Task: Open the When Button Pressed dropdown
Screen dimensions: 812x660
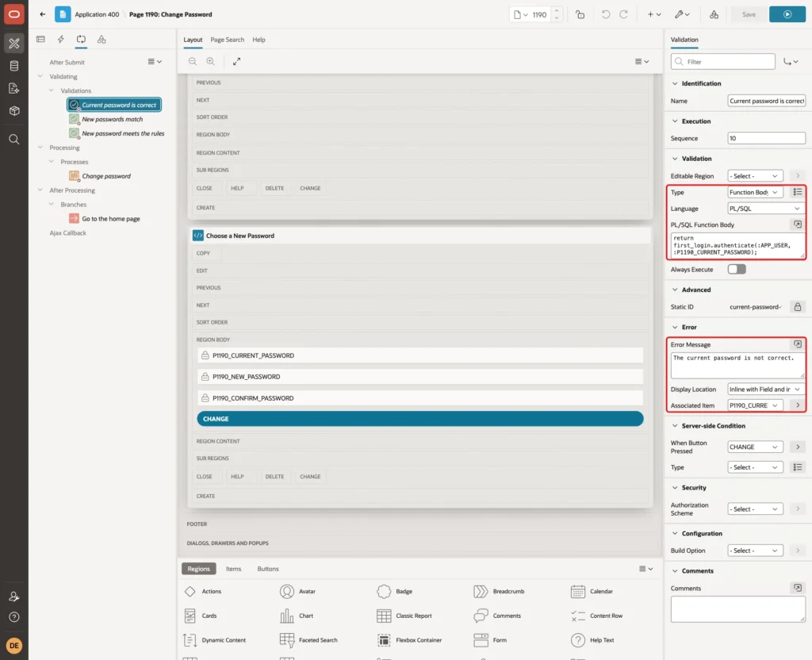Action: (755, 447)
